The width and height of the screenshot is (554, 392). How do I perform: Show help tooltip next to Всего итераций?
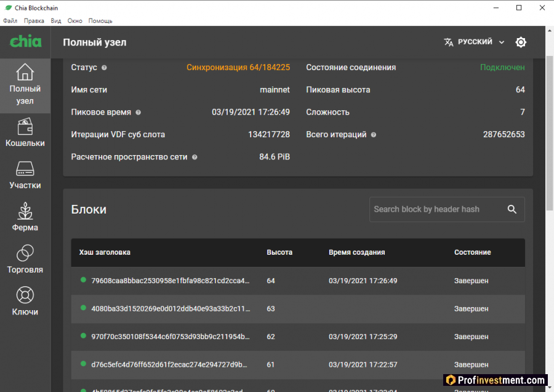tap(374, 135)
